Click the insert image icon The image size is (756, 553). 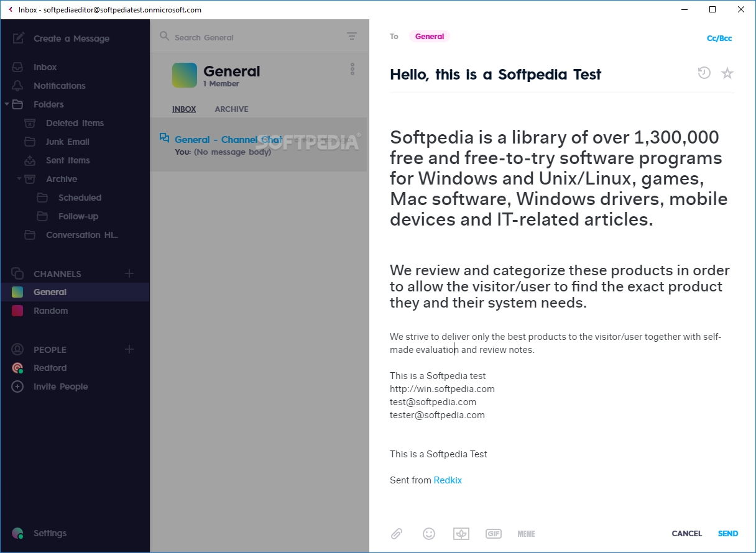(461, 534)
